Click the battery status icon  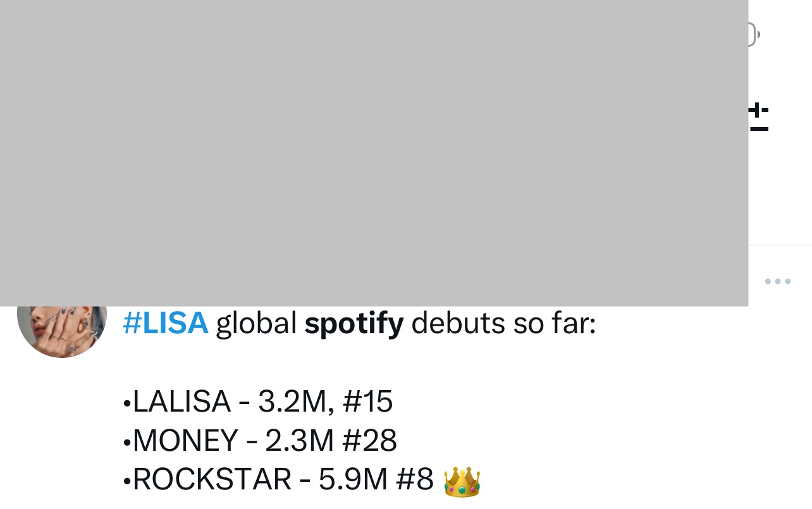click(x=754, y=34)
